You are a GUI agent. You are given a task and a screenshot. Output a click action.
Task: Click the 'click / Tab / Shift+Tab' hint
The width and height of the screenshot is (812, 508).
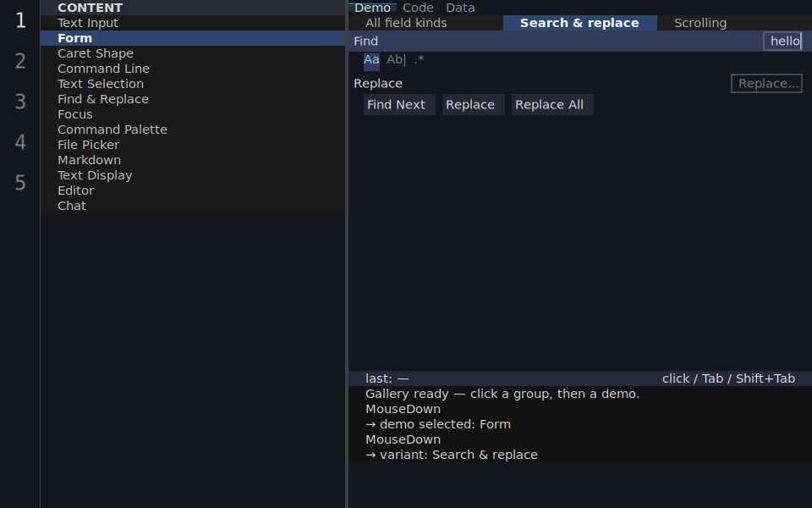(x=728, y=378)
